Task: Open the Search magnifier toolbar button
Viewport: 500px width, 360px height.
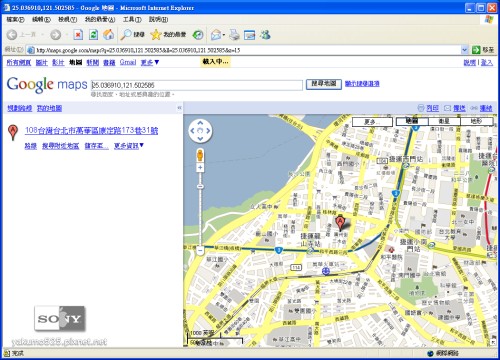Action: 133,35
